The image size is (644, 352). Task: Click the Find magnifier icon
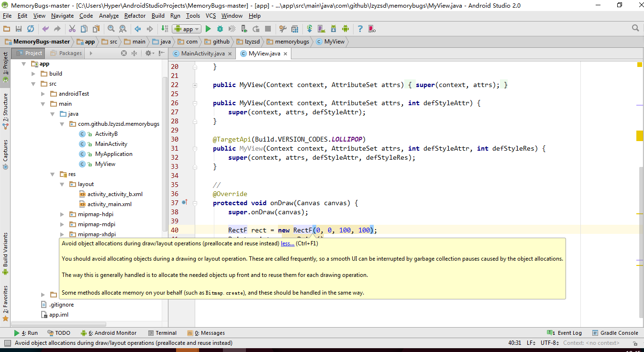pyautogui.click(x=111, y=29)
